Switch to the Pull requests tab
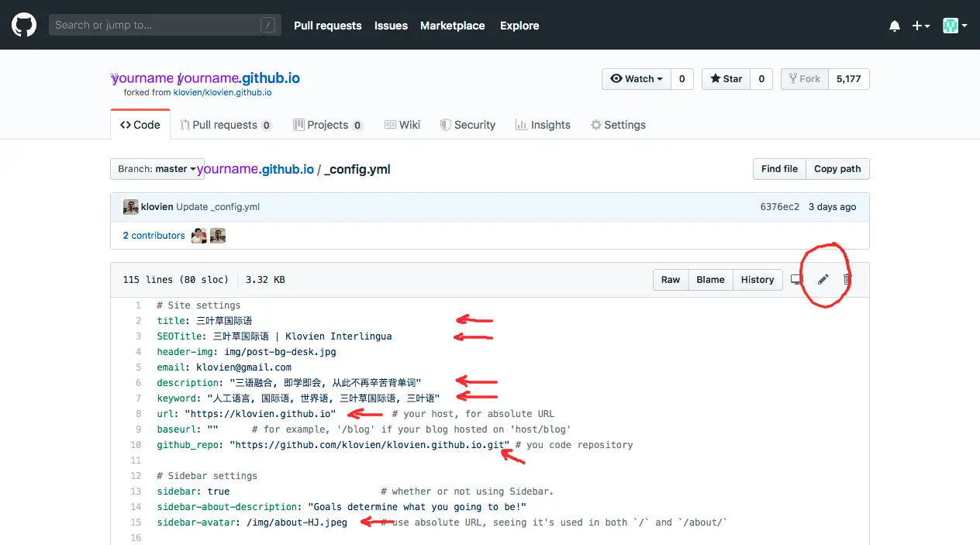 click(x=226, y=125)
